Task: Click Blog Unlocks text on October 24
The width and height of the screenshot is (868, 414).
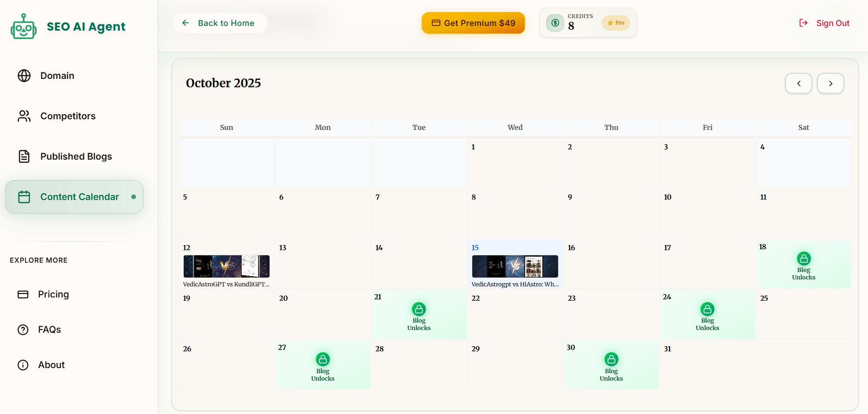Action: [x=707, y=324]
